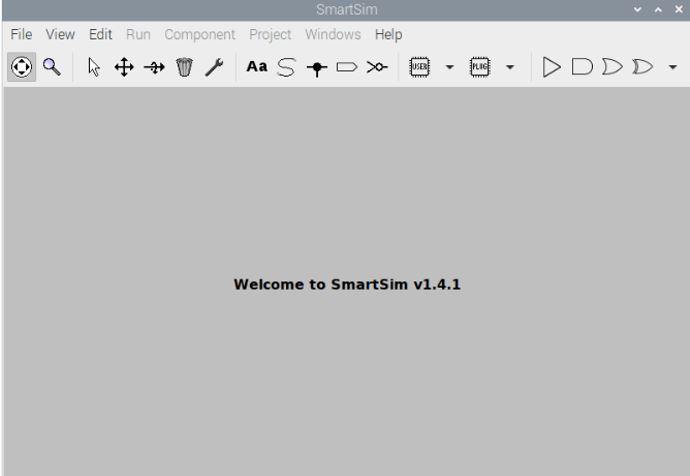
Task: Insert an AND gate component
Action: point(581,67)
